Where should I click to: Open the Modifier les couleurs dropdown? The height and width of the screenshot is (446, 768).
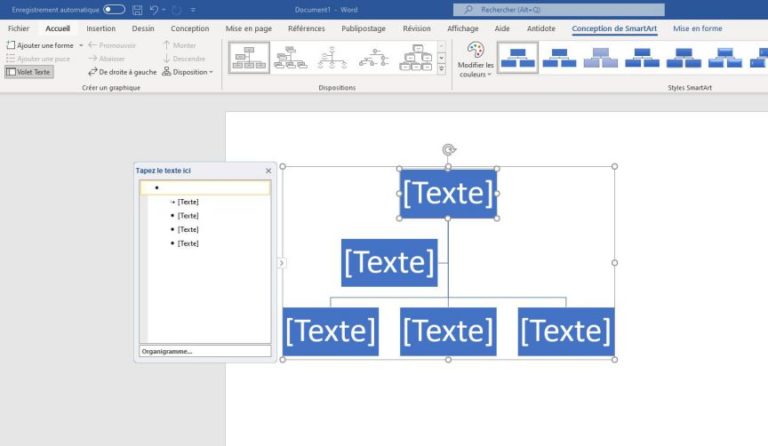click(x=475, y=60)
